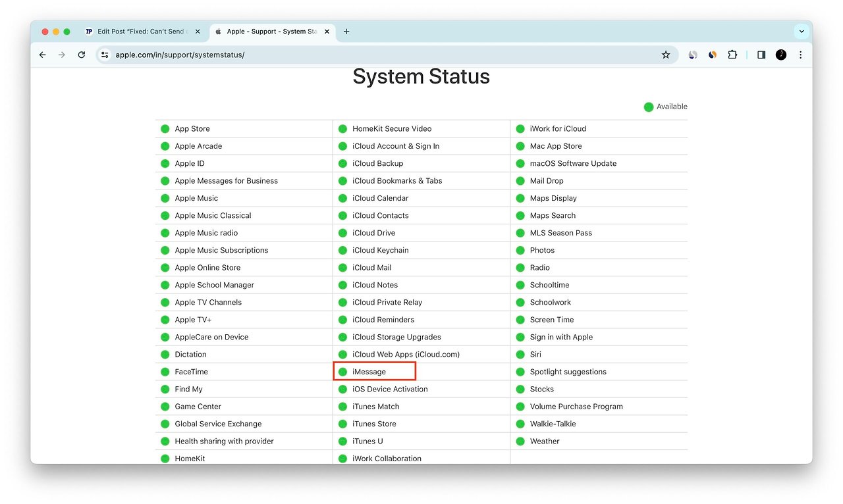Click the green dot beside Siri
Image resolution: width=843 pixels, height=504 pixels.
coord(520,355)
